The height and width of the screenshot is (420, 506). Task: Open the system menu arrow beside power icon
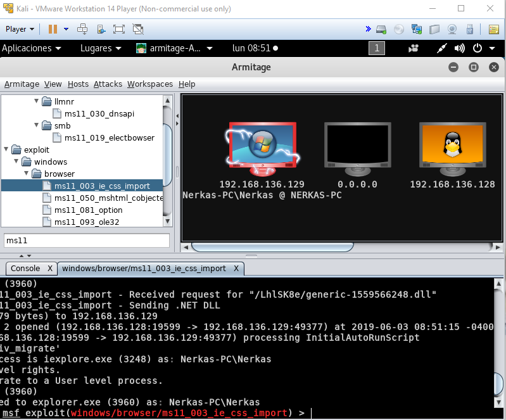492,48
